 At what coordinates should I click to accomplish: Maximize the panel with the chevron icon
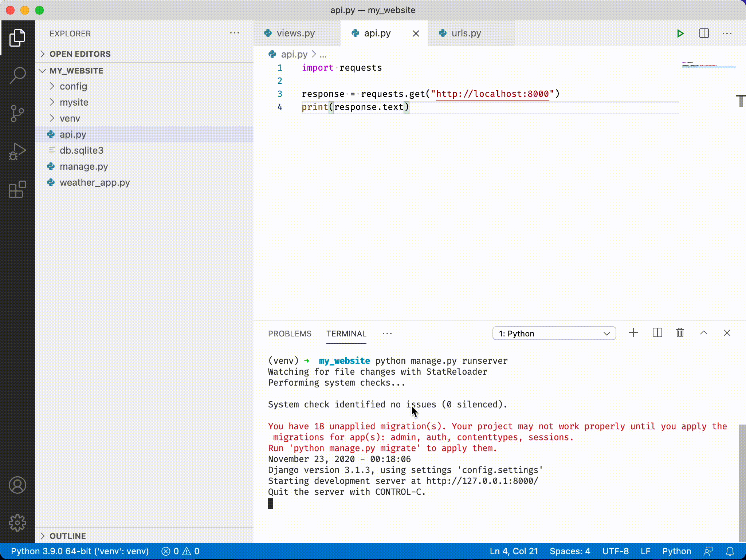tap(704, 333)
